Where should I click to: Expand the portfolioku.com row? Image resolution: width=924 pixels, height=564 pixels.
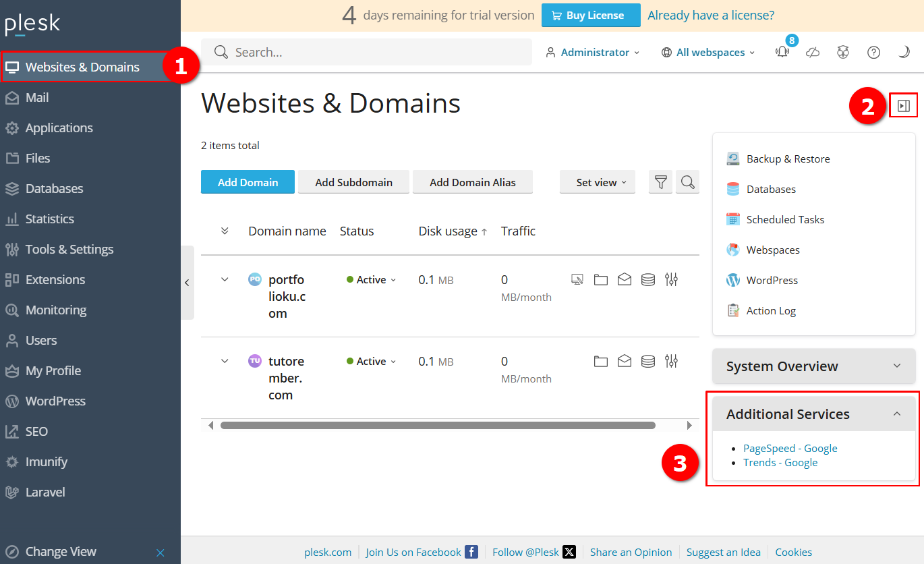pos(225,279)
